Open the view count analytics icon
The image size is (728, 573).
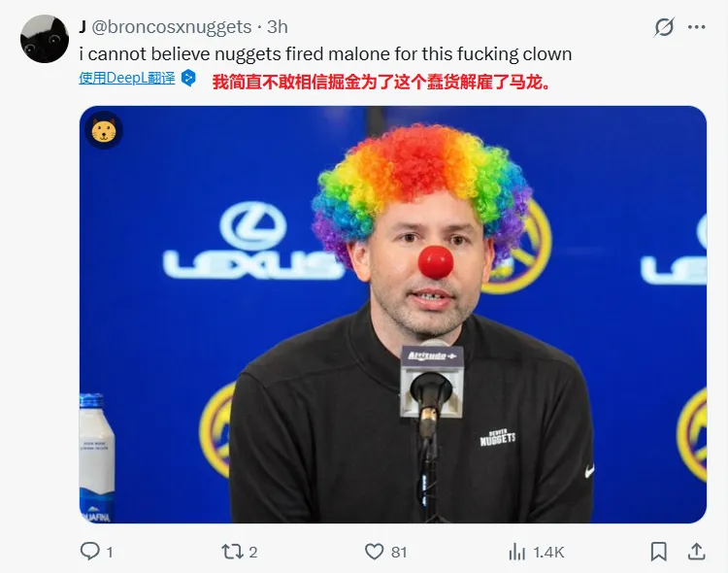pyautogui.click(x=517, y=552)
